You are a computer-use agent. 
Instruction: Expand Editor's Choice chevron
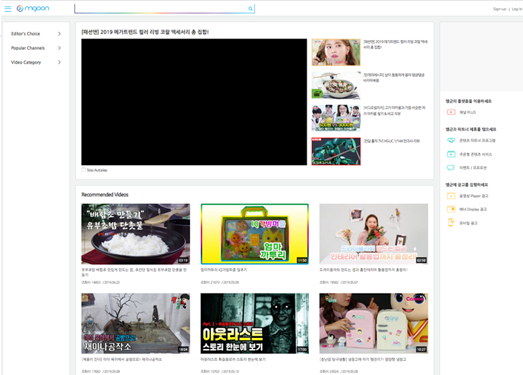59,34
